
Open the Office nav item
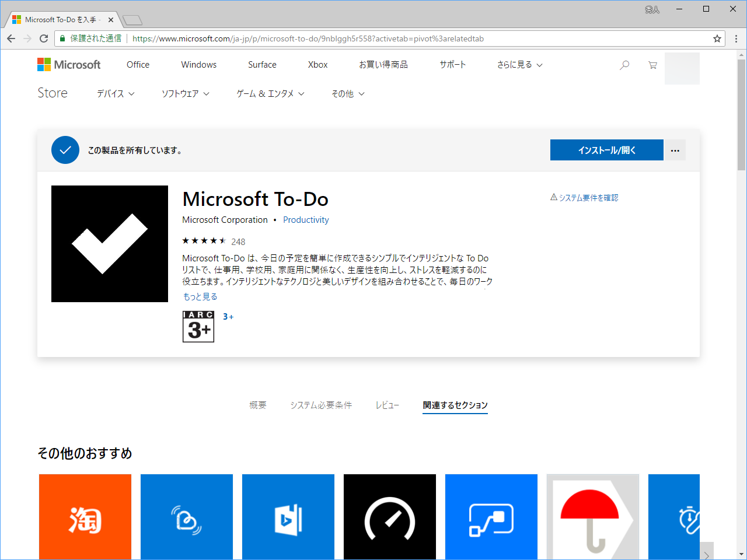(138, 65)
